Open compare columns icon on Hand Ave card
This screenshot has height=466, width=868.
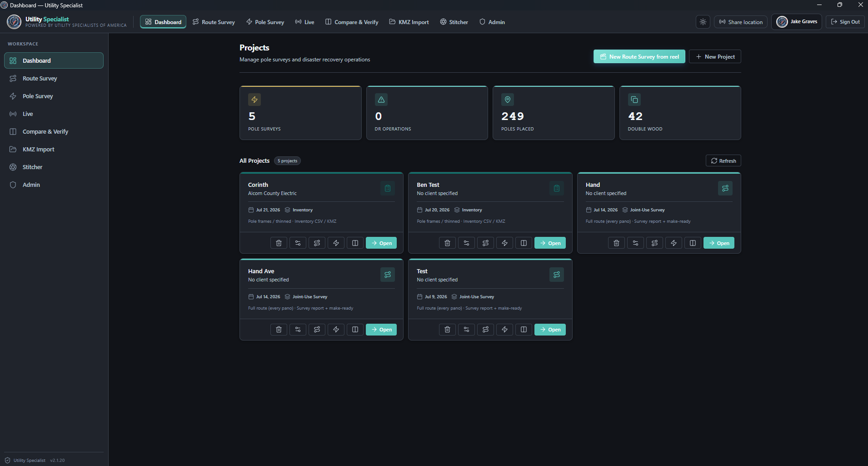355,330
